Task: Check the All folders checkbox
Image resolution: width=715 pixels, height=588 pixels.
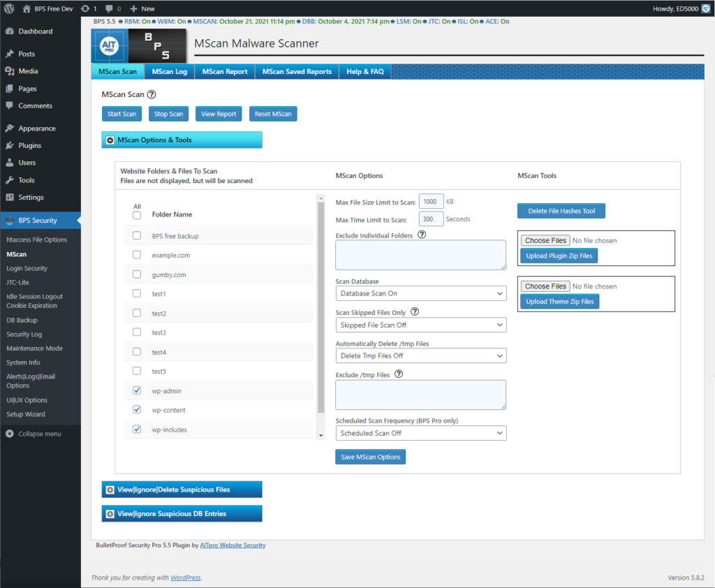Action: pyautogui.click(x=137, y=215)
